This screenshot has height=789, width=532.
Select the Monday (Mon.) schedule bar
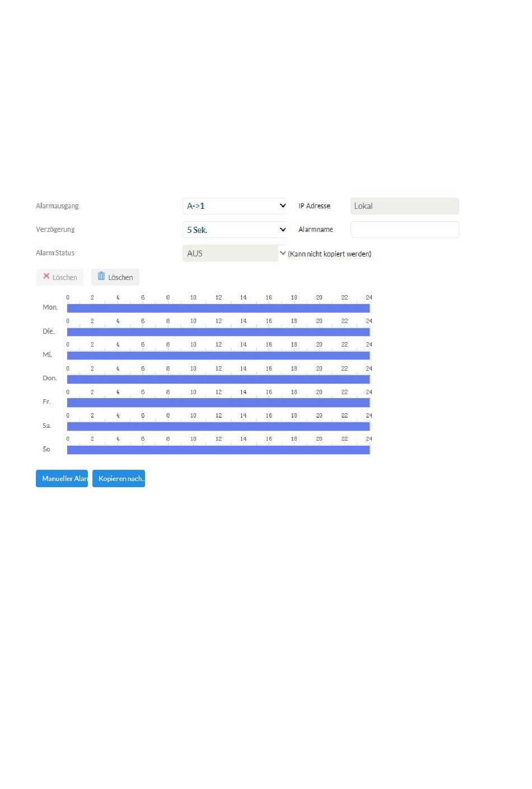tap(218, 308)
